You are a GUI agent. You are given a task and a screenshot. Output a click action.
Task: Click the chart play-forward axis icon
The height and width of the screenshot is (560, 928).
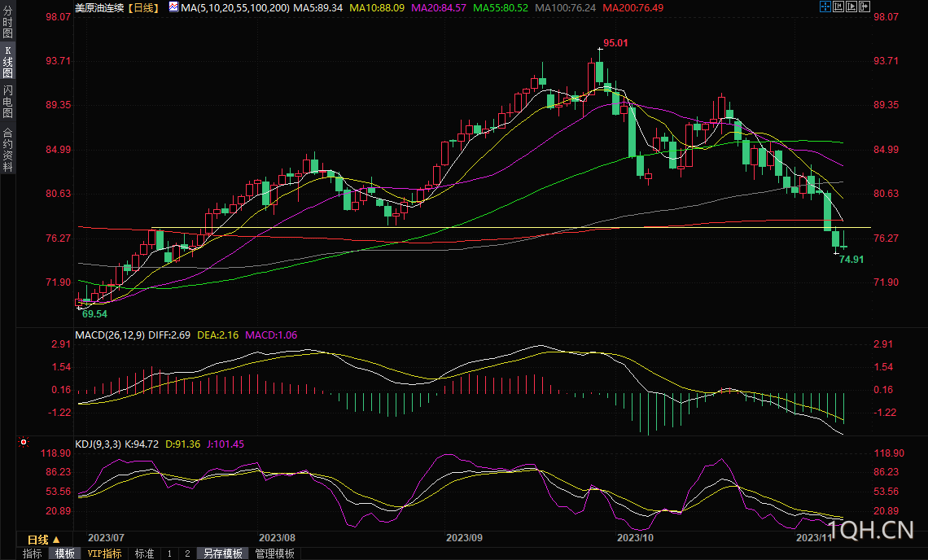[x=851, y=7]
